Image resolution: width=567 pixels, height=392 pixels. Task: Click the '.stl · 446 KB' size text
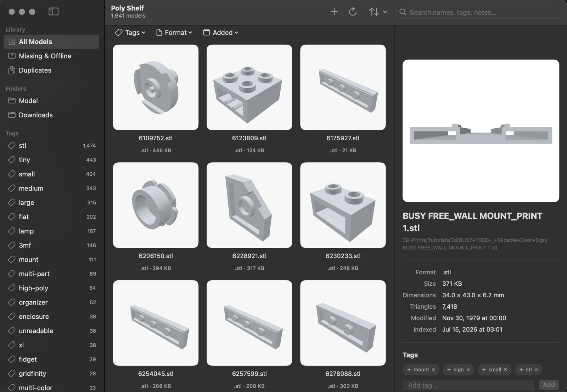click(x=156, y=150)
